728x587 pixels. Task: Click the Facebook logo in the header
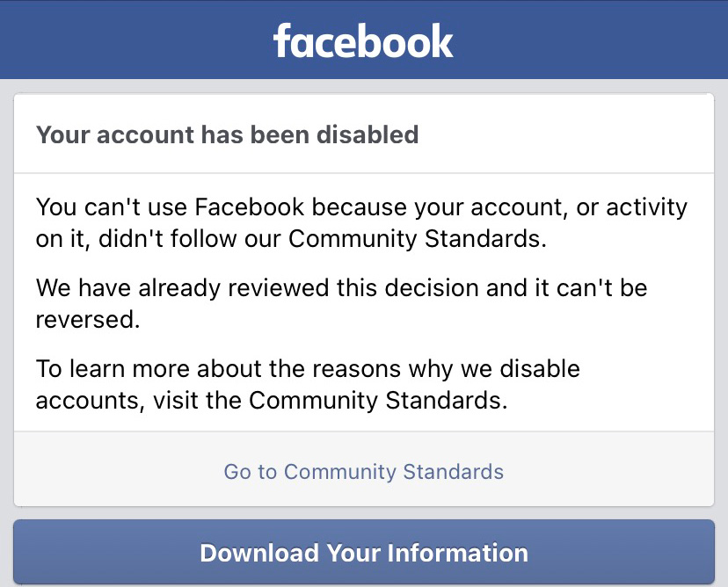[363, 40]
